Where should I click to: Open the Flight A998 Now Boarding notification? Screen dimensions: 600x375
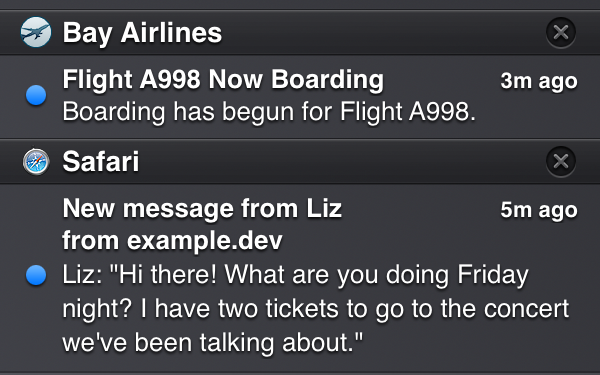point(300,96)
